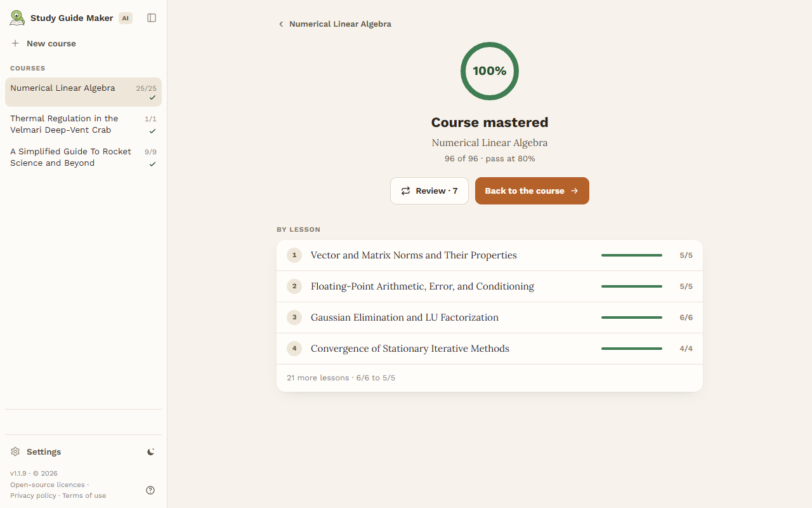Screen dimensions: 812x508
Task: Click the number 2 lesson badge
Action: [x=294, y=286]
